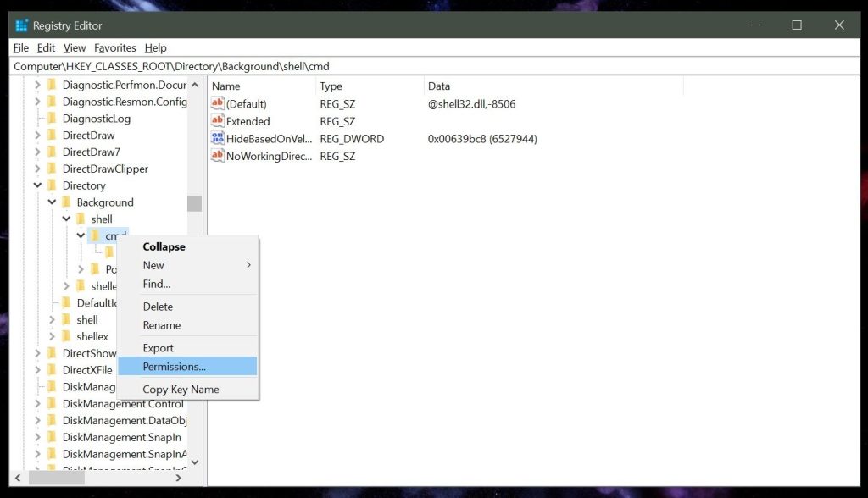This screenshot has height=498, width=868.
Task: Click the registry path address bar
Action: (435, 66)
